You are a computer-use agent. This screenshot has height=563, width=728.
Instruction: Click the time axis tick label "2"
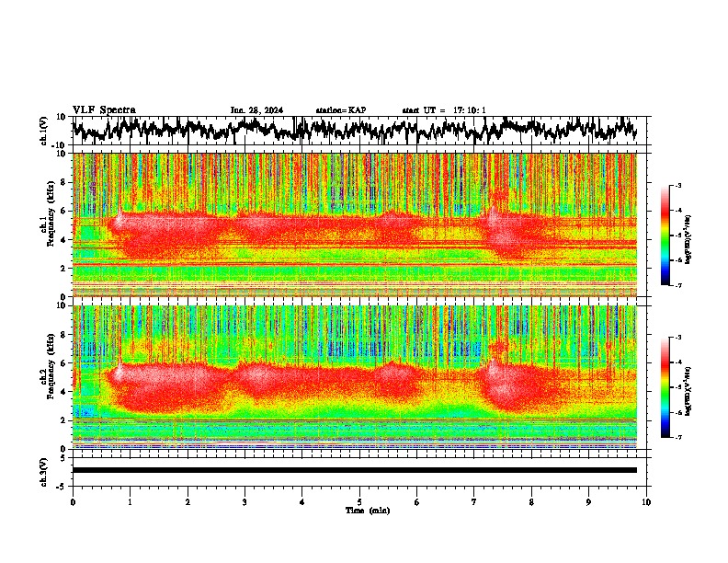coord(188,502)
